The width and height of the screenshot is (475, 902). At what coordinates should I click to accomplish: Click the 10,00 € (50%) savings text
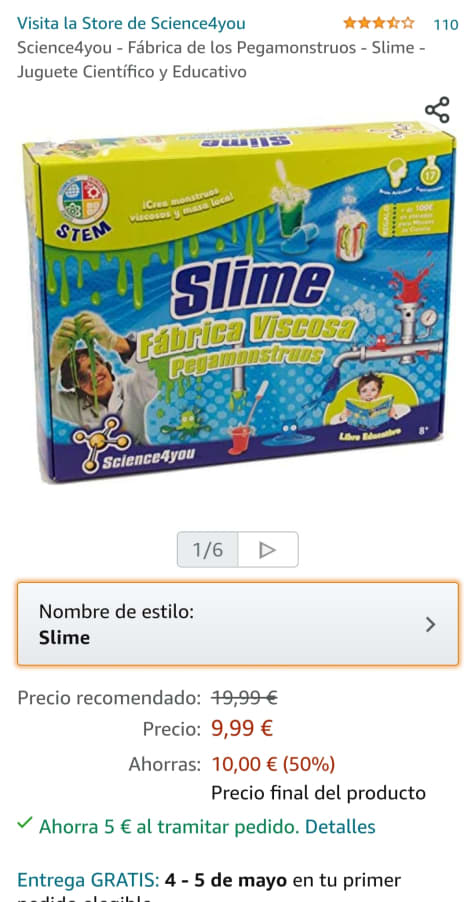click(x=274, y=765)
